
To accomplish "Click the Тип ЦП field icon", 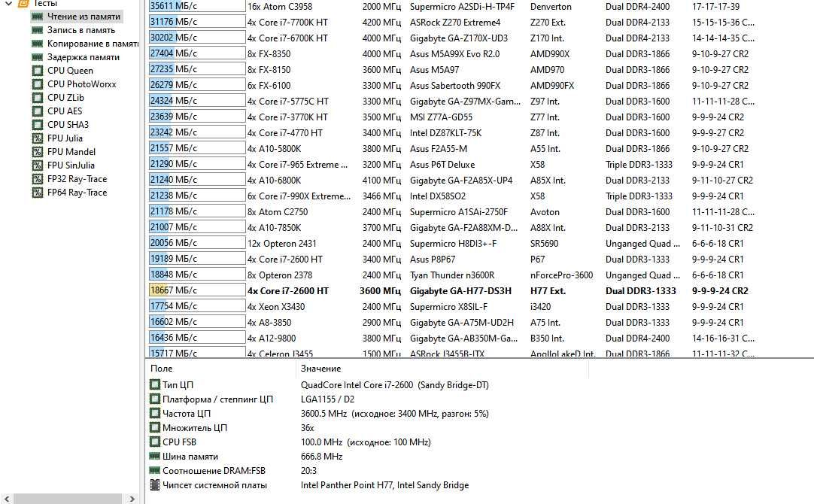I will point(155,384).
